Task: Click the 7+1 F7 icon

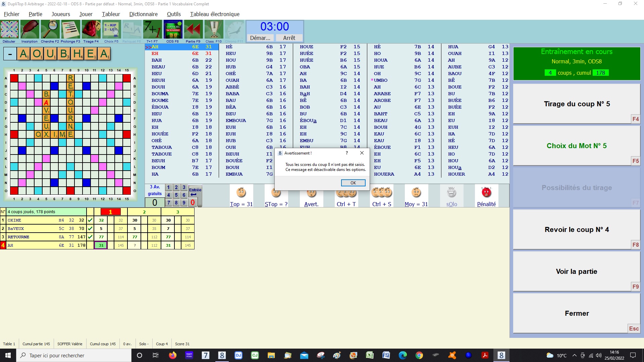Action: 152,29
